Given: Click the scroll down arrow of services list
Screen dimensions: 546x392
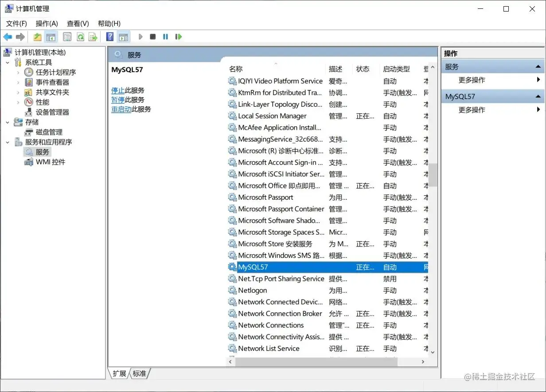Looking at the screenshot, I should tap(433, 353).
